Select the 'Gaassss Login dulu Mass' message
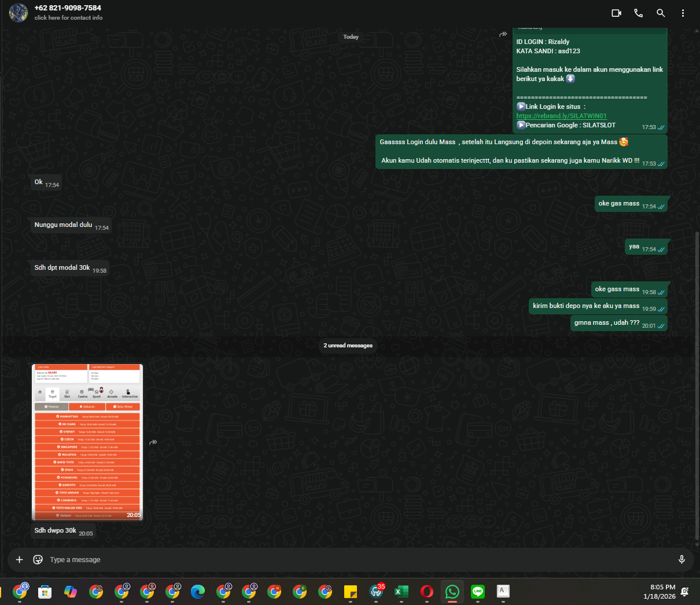The width and height of the screenshot is (700, 605). coord(521,152)
